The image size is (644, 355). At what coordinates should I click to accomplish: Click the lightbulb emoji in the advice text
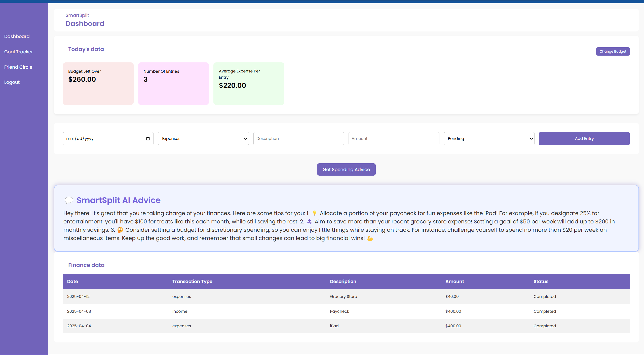pyautogui.click(x=314, y=213)
